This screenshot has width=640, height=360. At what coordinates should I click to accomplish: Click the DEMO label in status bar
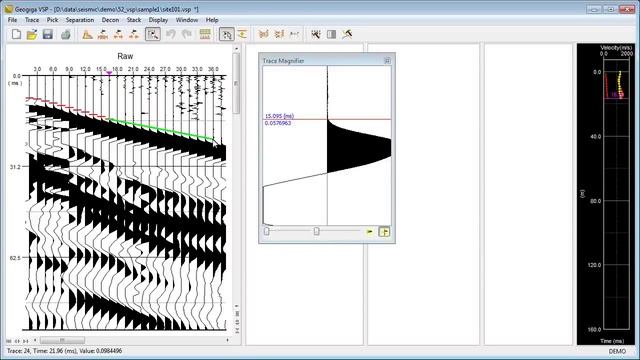[x=617, y=351]
